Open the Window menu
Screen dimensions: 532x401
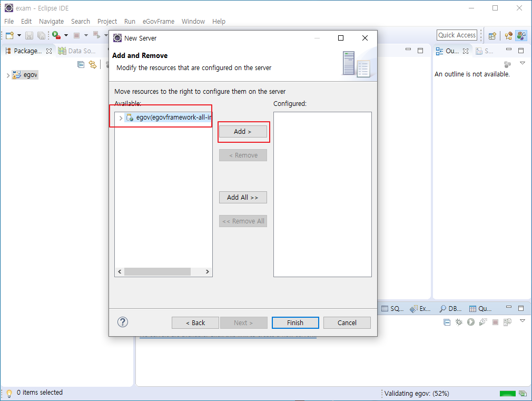(193, 22)
